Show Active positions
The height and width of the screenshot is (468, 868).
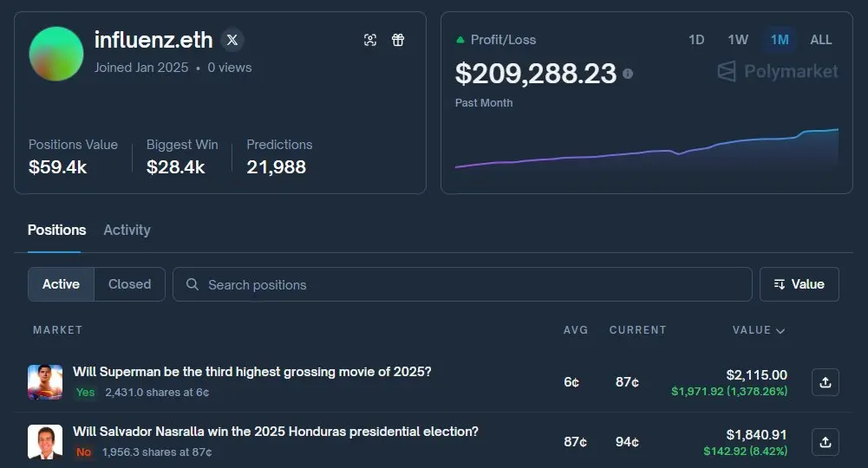61,284
